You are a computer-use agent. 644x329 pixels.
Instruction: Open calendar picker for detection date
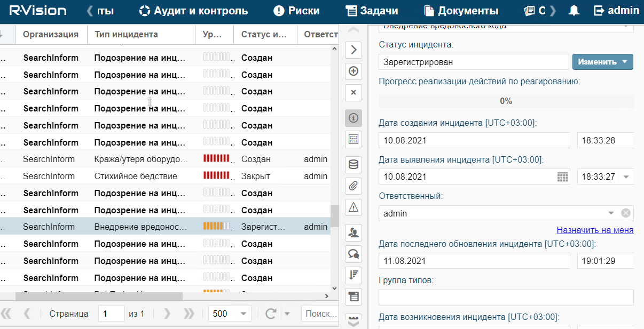[562, 176]
